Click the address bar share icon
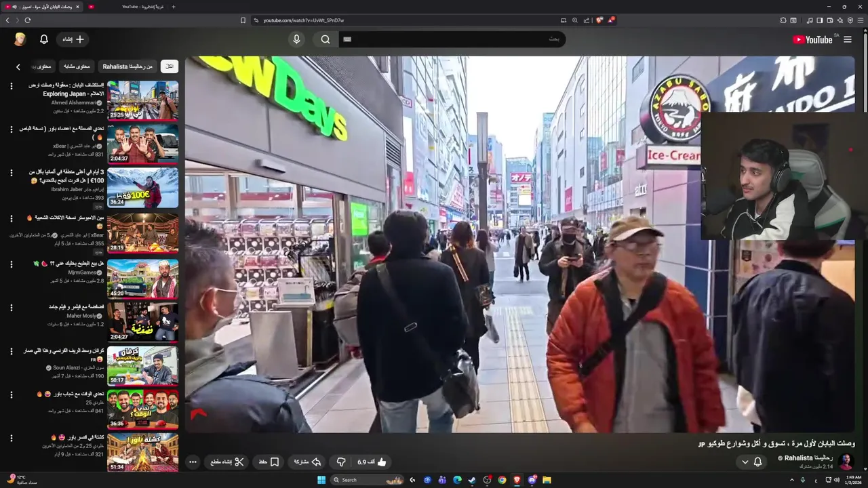This screenshot has width=868, height=488. tap(587, 20)
